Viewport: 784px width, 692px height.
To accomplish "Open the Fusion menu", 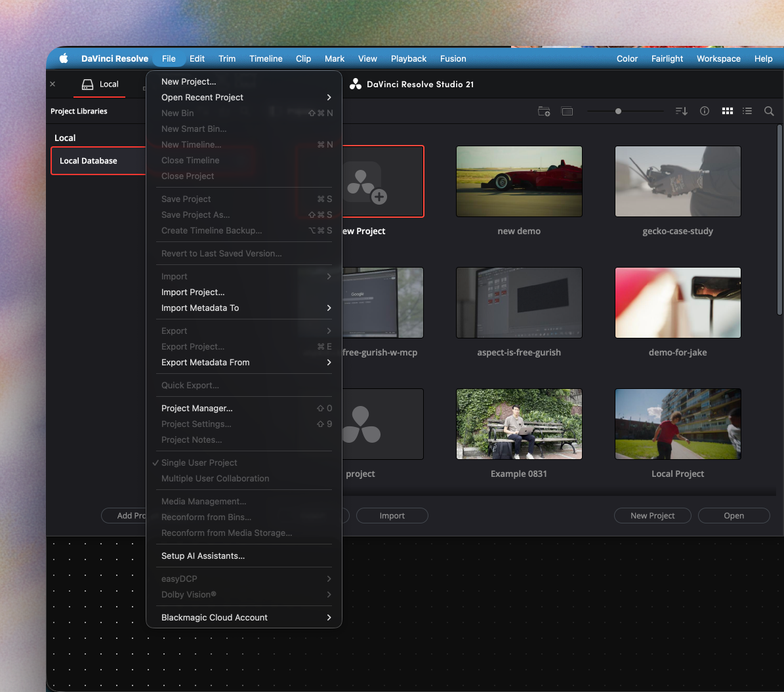I will 453,58.
